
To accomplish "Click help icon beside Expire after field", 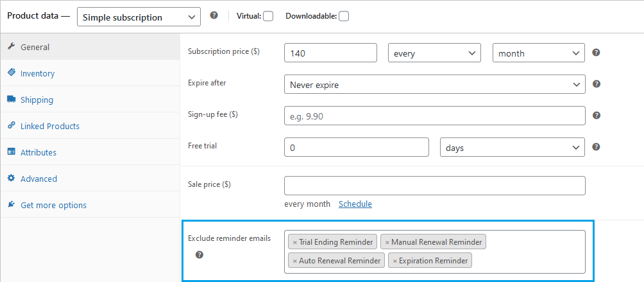I will 596,84.
